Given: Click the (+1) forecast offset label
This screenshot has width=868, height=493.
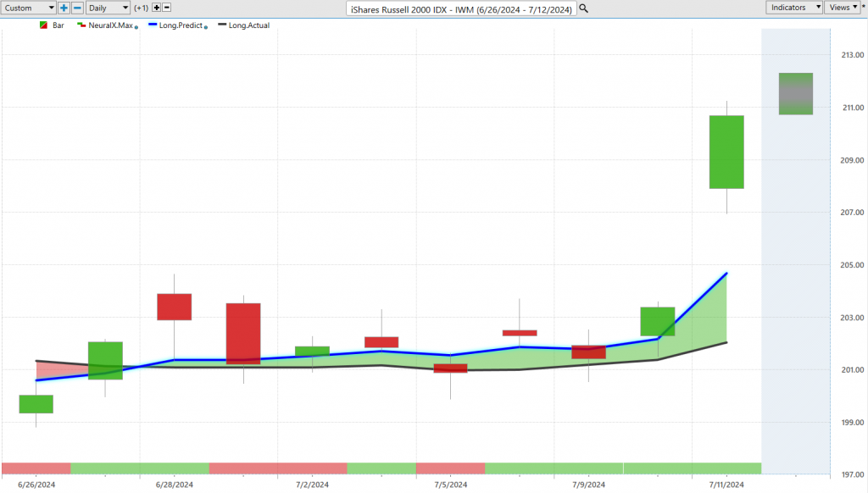Looking at the screenshot, I should pyautogui.click(x=142, y=8).
